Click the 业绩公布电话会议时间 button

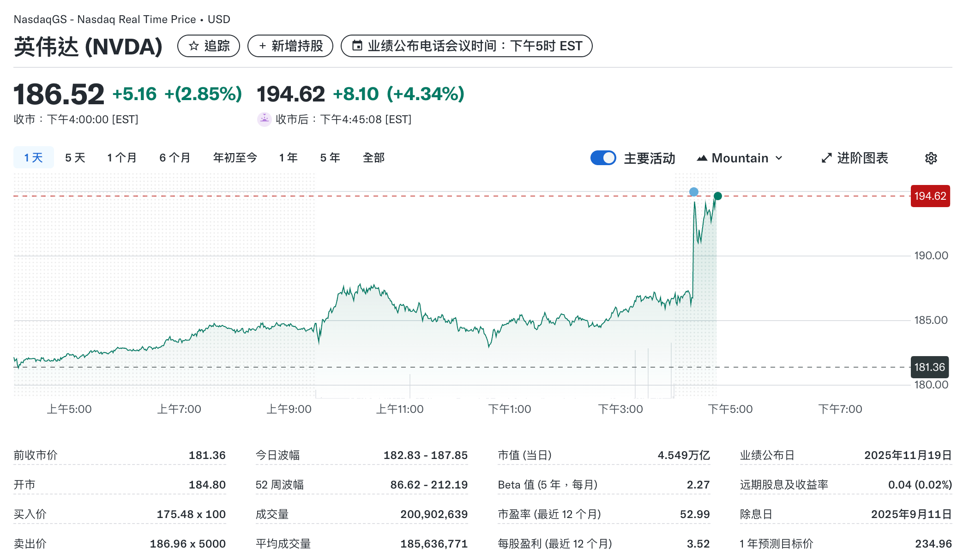(466, 46)
